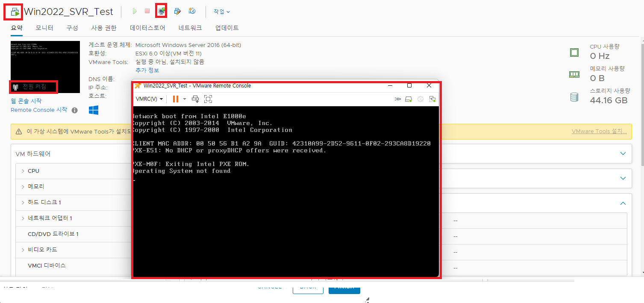Open the 작업 actions dropdown

[x=222, y=12]
